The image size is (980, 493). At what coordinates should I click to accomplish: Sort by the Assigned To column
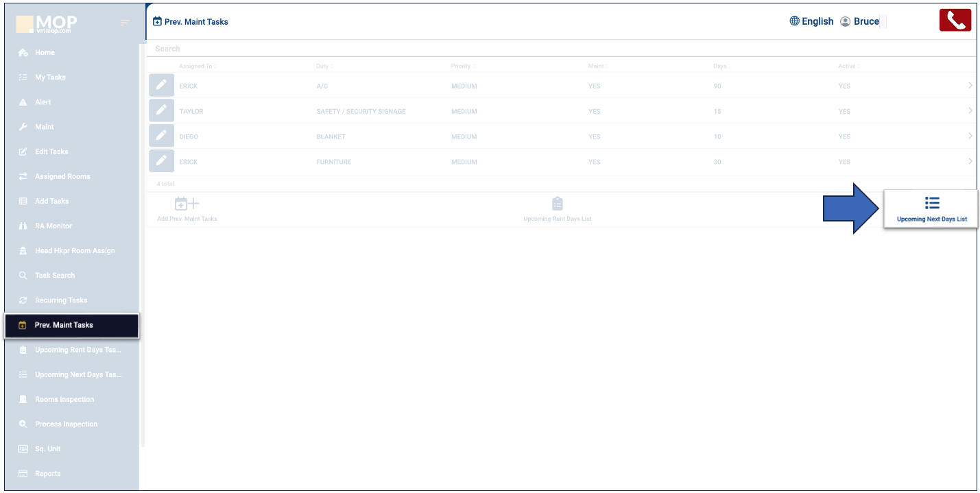tap(196, 67)
